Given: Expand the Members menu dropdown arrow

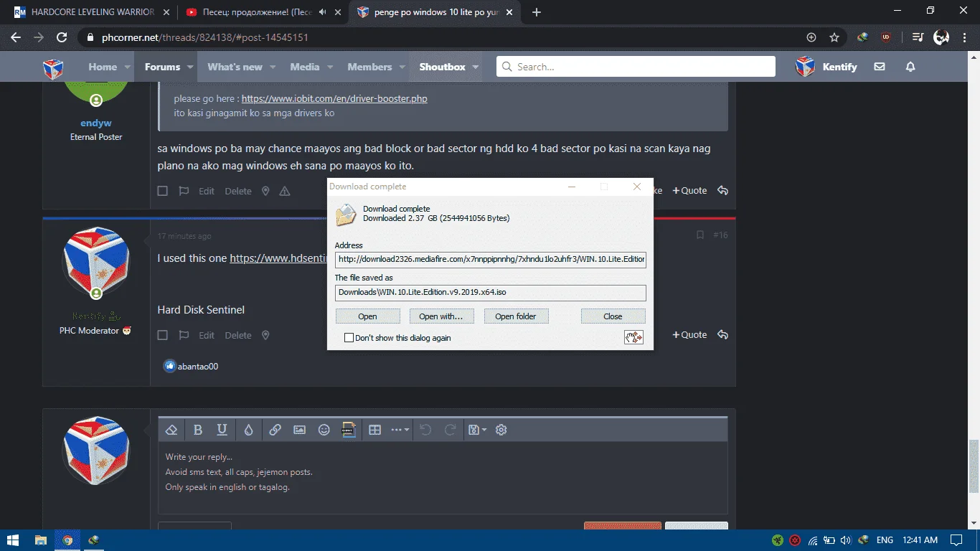Looking at the screenshot, I should (402, 67).
